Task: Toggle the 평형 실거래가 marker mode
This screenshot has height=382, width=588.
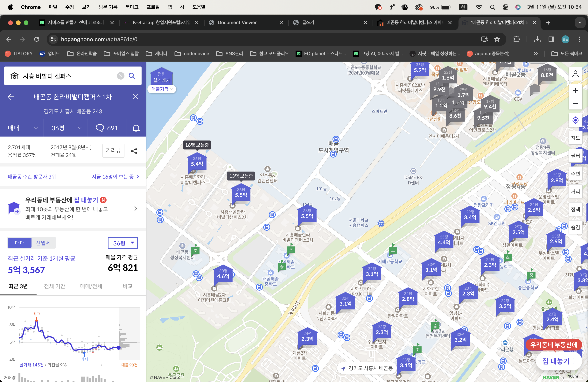Action: point(162,77)
